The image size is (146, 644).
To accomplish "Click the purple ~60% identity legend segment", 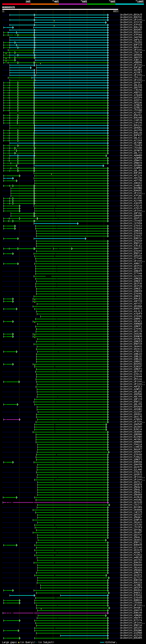I will coord(73,4).
